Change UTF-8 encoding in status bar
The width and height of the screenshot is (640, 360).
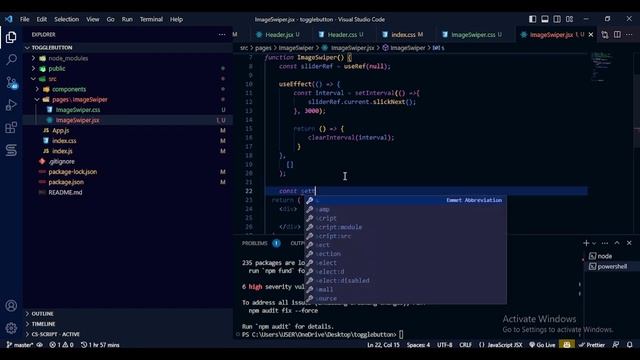pos(444,345)
